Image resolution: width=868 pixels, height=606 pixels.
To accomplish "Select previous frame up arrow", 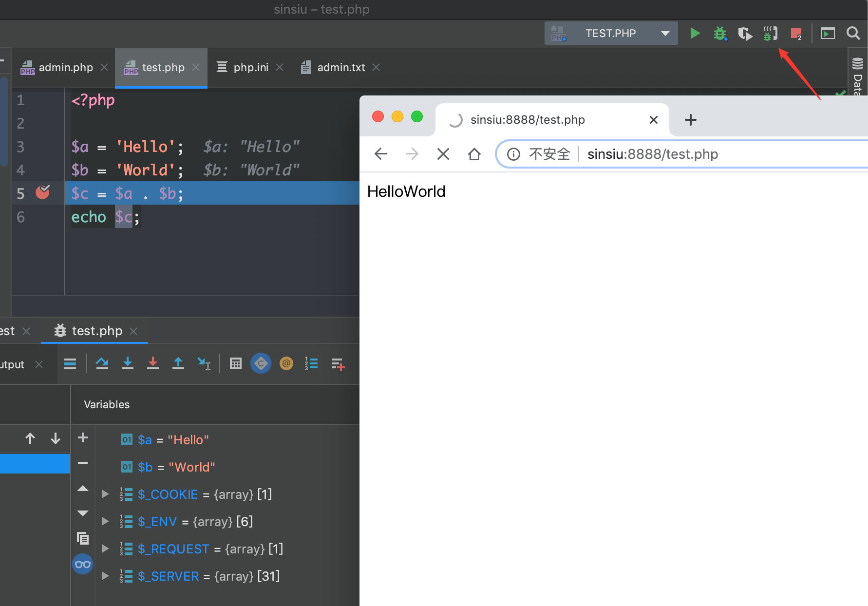I will pos(30,438).
